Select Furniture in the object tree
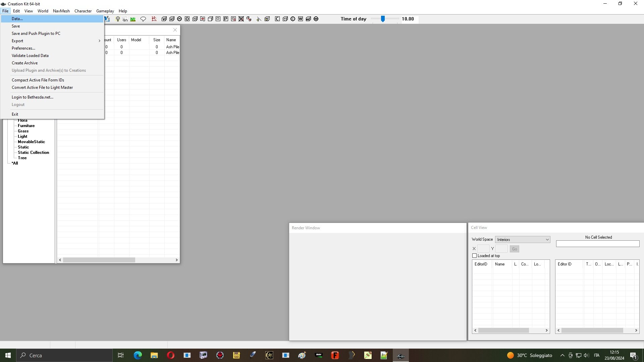Viewport: 644px width, 362px height. coord(26,126)
